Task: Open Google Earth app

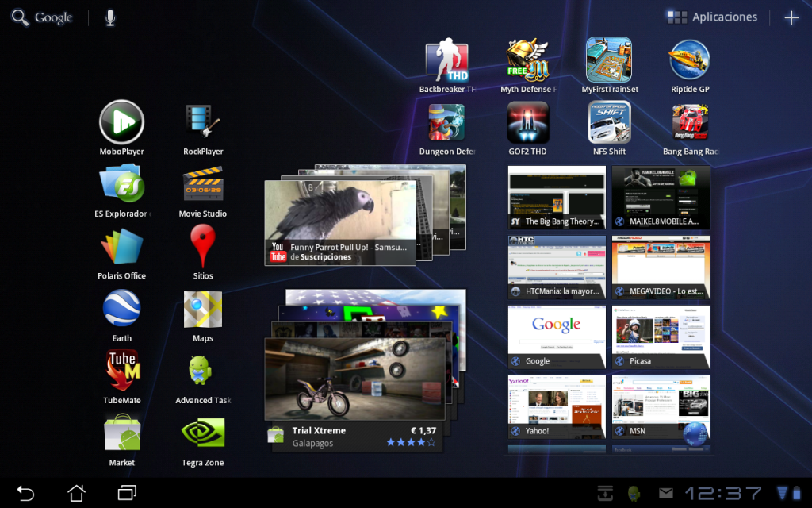Action: (x=121, y=310)
